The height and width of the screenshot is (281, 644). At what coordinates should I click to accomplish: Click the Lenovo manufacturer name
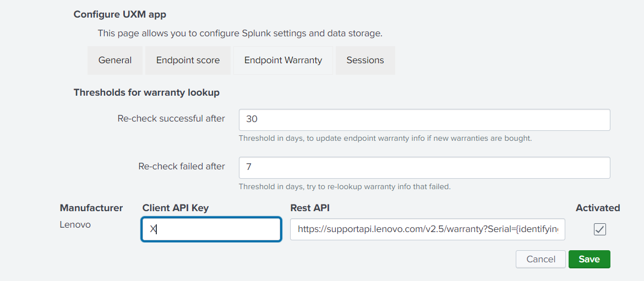click(x=75, y=225)
